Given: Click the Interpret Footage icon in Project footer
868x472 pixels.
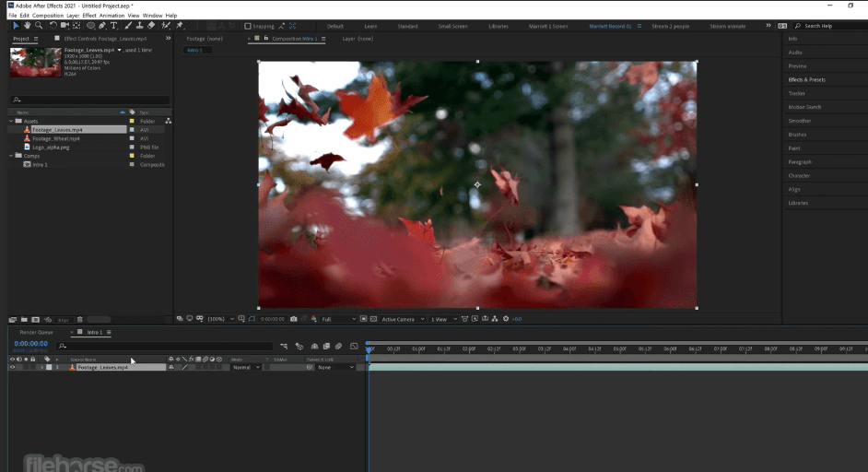Looking at the screenshot, I should pos(13,320).
